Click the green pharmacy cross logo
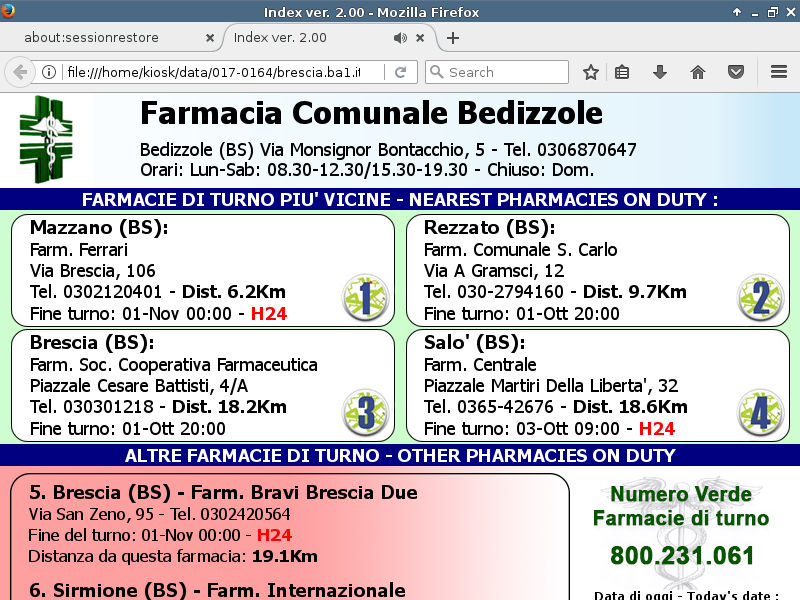The width and height of the screenshot is (800, 600). tap(47, 139)
